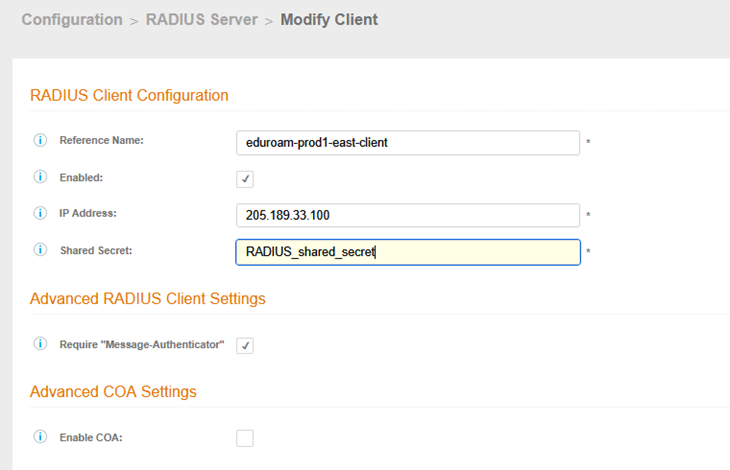730x470 pixels.
Task: Select the Modify Client breadcrumb
Action: tap(329, 20)
